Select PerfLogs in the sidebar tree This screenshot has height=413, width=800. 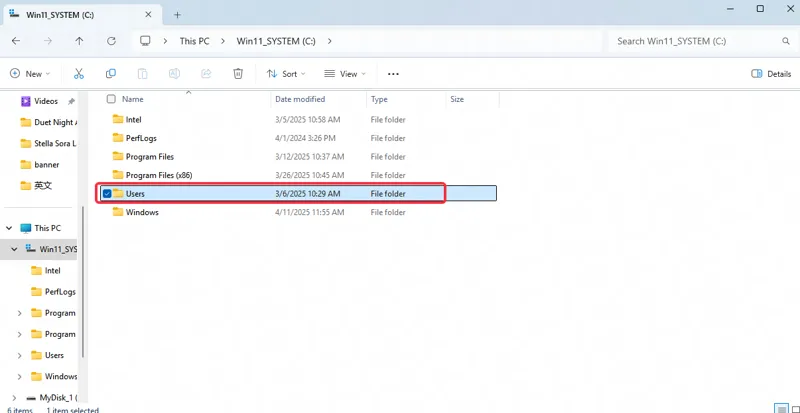point(53,292)
